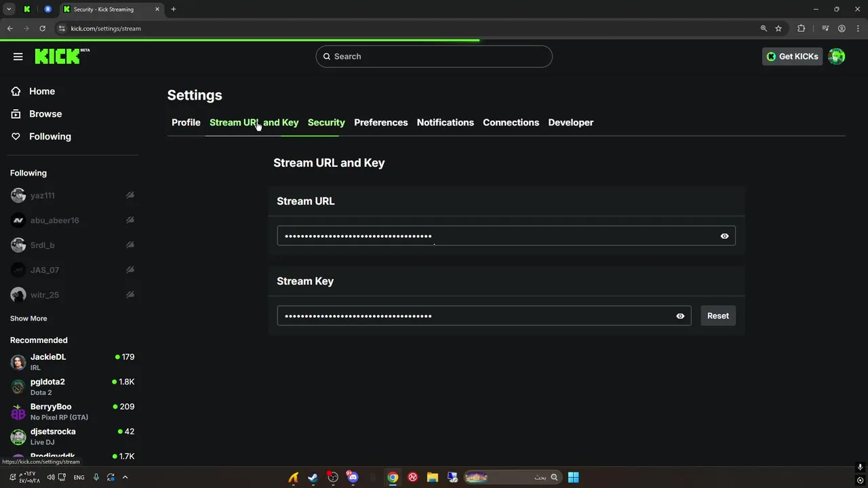The image size is (868, 488).
Task: Open the user avatar menu
Action: (x=837, y=56)
